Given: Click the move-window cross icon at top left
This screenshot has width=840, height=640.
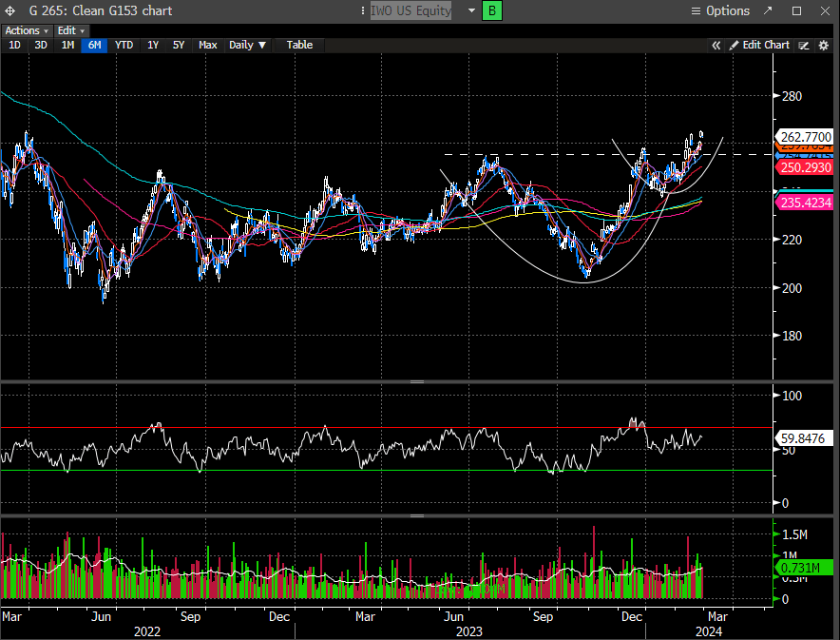Looking at the screenshot, I should [11, 10].
